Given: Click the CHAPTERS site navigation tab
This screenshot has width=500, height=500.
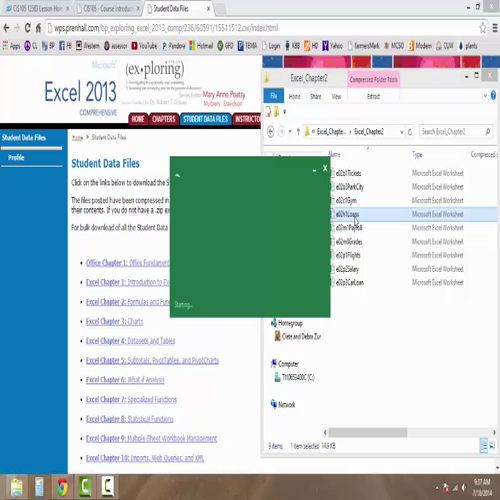Looking at the screenshot, I should (x=163, y=119).
